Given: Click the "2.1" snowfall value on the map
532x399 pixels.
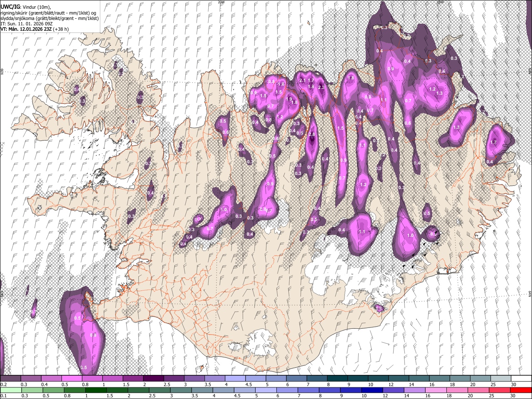Looking at the screenshot, I should click(302, 81).
